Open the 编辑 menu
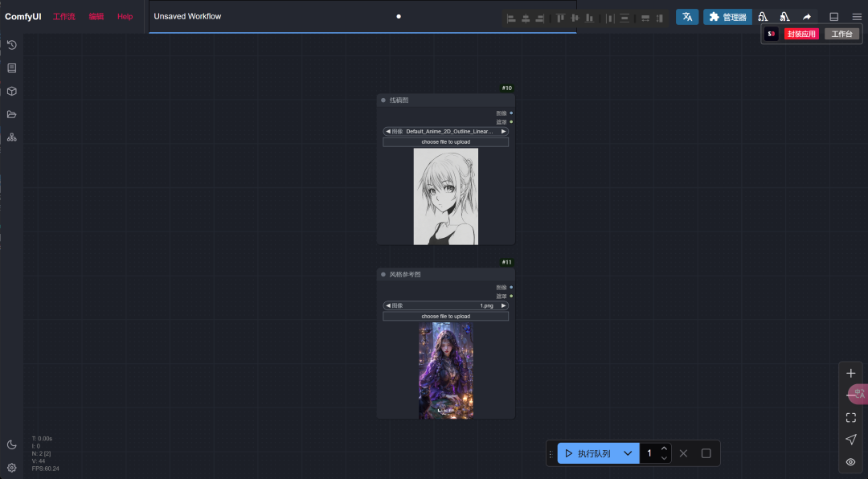 [96, 17]
